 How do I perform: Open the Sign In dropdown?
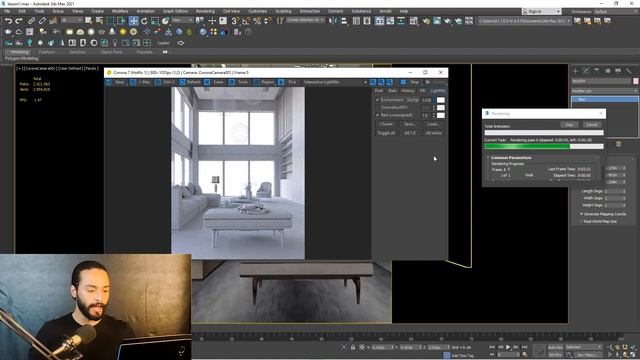point(541,11)
